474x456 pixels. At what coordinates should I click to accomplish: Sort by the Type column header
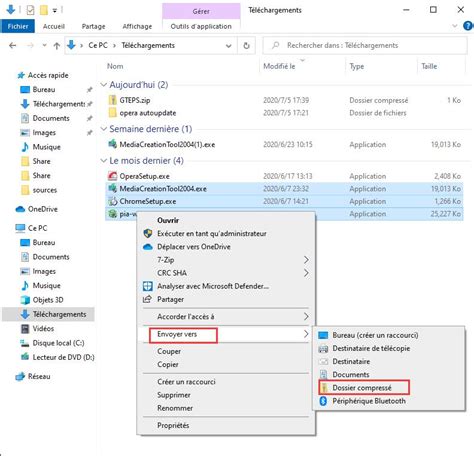pos(357,66)
